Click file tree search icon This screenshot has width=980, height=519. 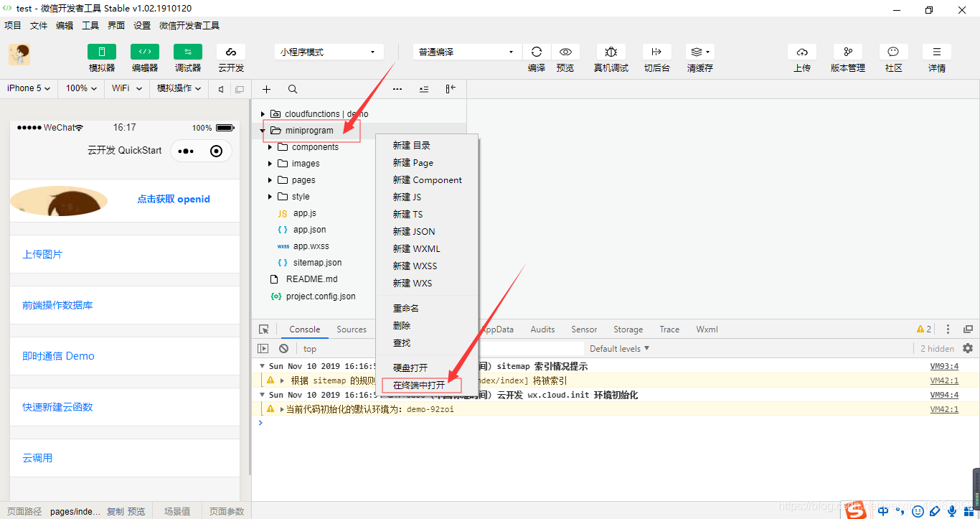coord(293,89)
